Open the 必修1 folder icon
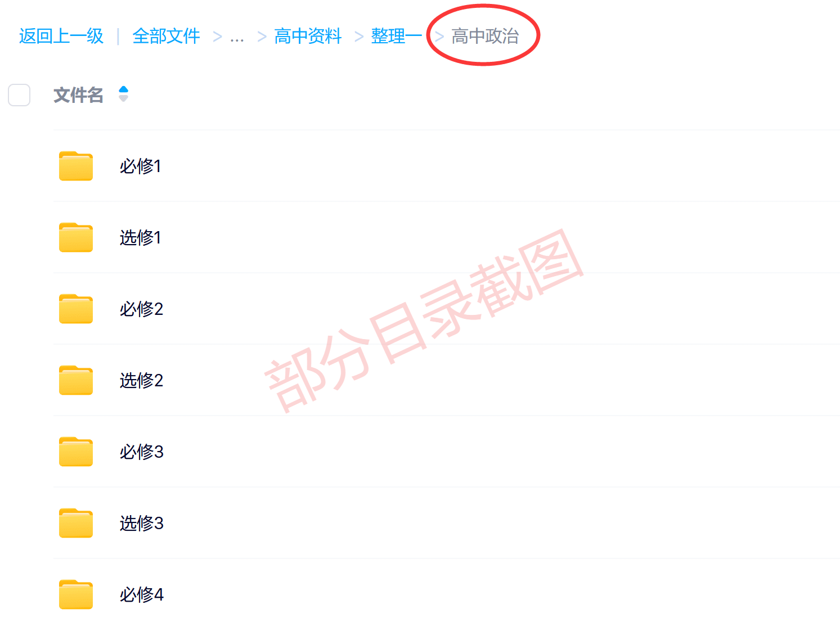 click(76, 166)
